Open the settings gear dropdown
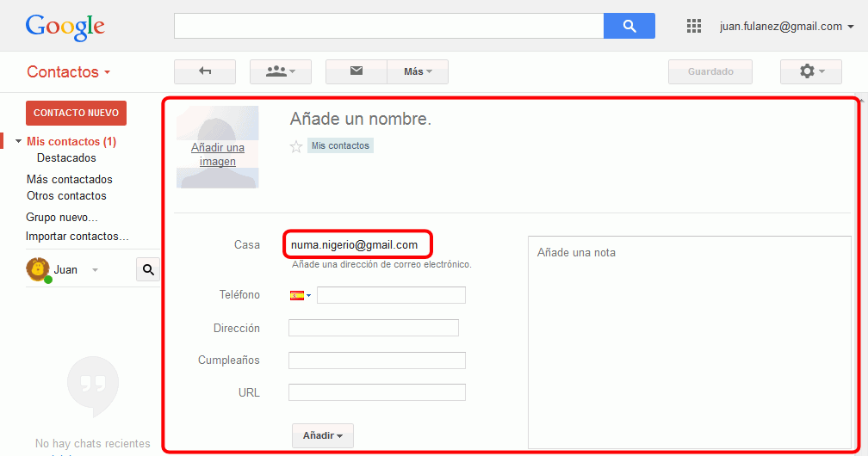This screenshot has width=868, height=456. (811, 71)
